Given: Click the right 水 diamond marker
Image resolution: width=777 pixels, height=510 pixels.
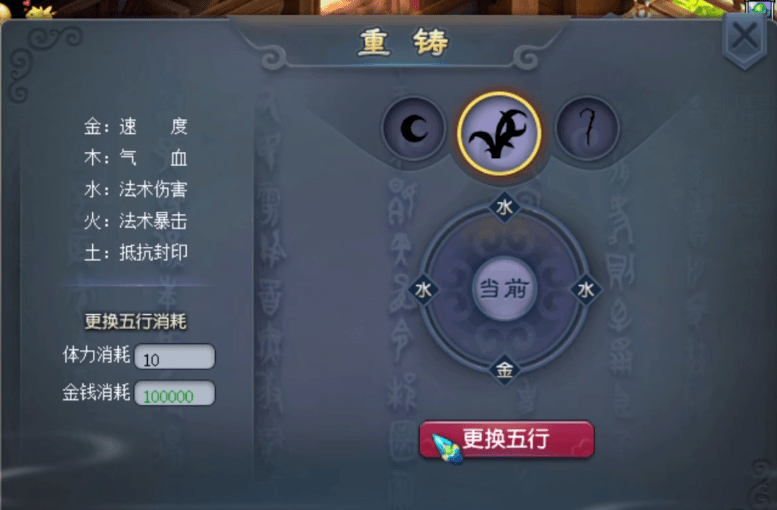Looking at the screenshot, I should coord(586,289).
